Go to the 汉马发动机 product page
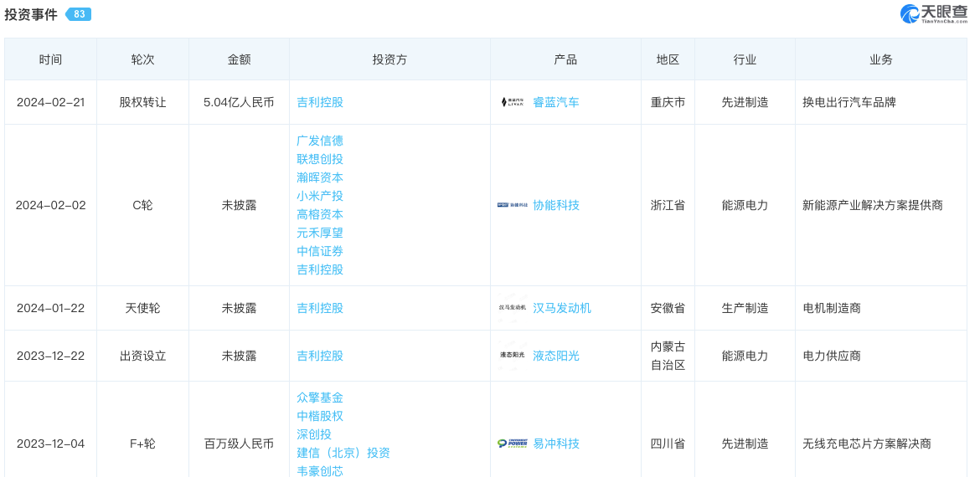The width and height of the screenshot is (980, 477). pos(561,308)
